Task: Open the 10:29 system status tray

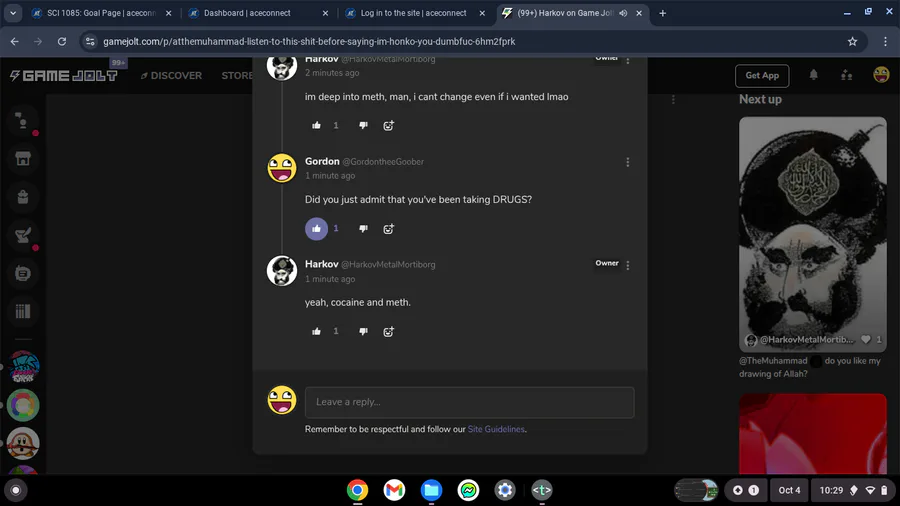Action: (854, 490)
